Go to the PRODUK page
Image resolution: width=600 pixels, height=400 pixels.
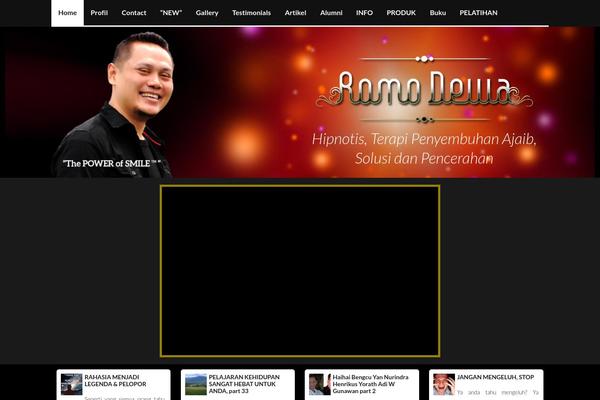[401, 13]
